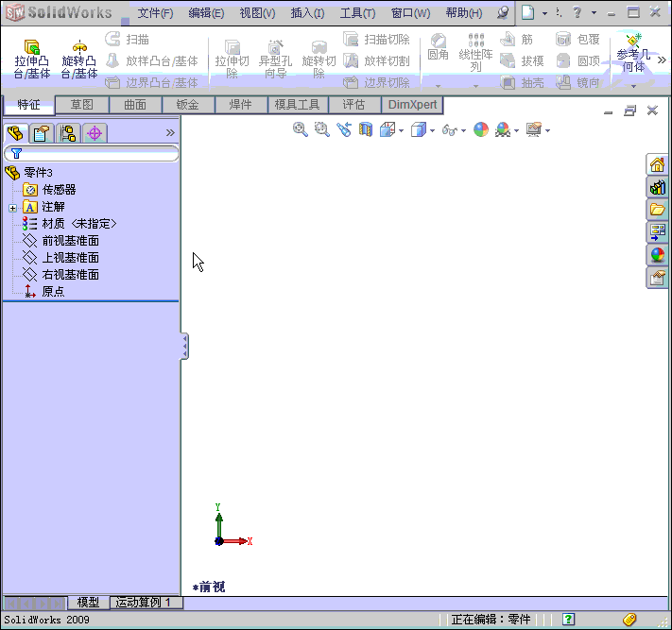Open the View Settings dropdown arrow
This screenshot has width=672, height=630.
coord(547,130)
